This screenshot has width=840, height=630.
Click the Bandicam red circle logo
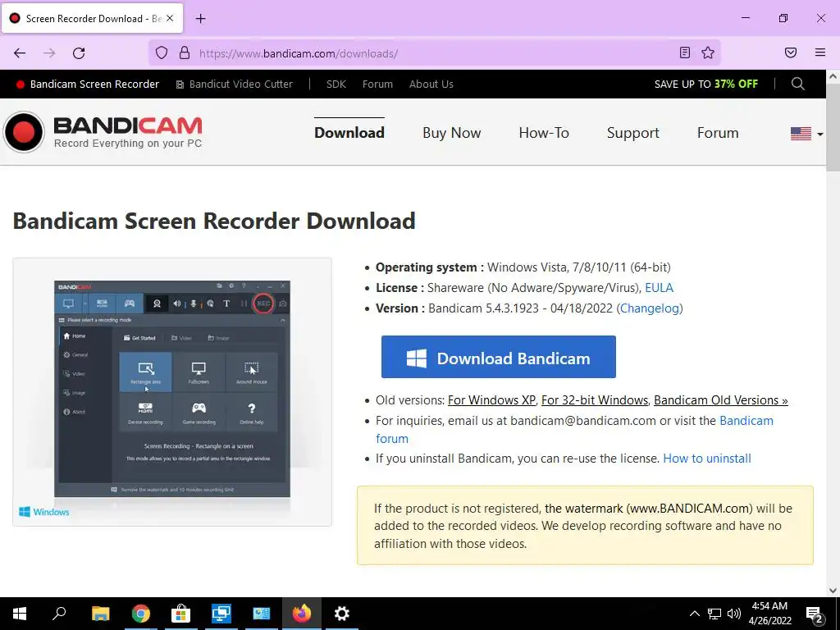24,132
